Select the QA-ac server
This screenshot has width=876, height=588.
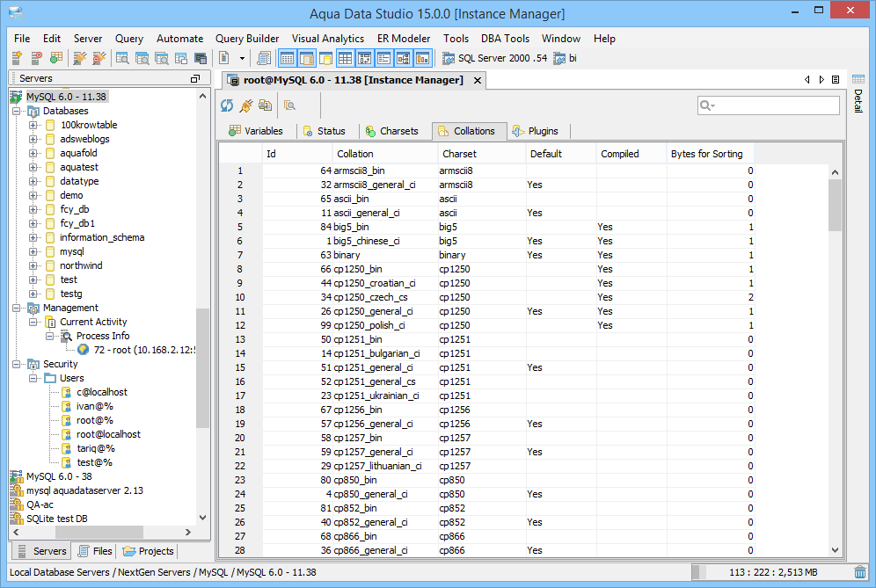[40, 505]
